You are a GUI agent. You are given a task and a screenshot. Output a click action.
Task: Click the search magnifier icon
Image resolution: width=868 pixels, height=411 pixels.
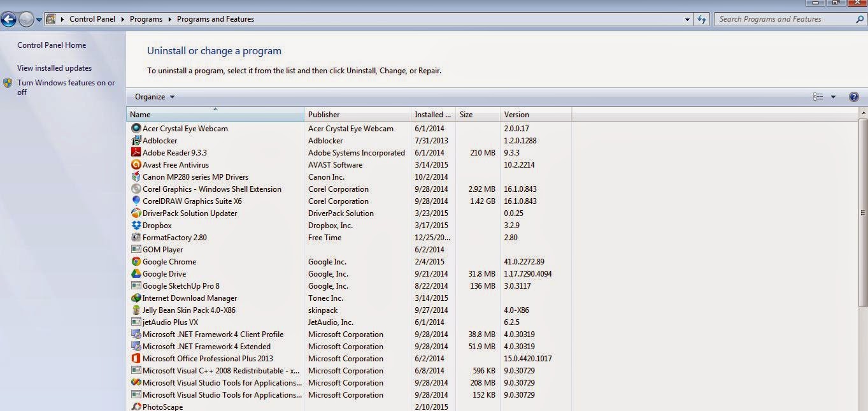859,19
